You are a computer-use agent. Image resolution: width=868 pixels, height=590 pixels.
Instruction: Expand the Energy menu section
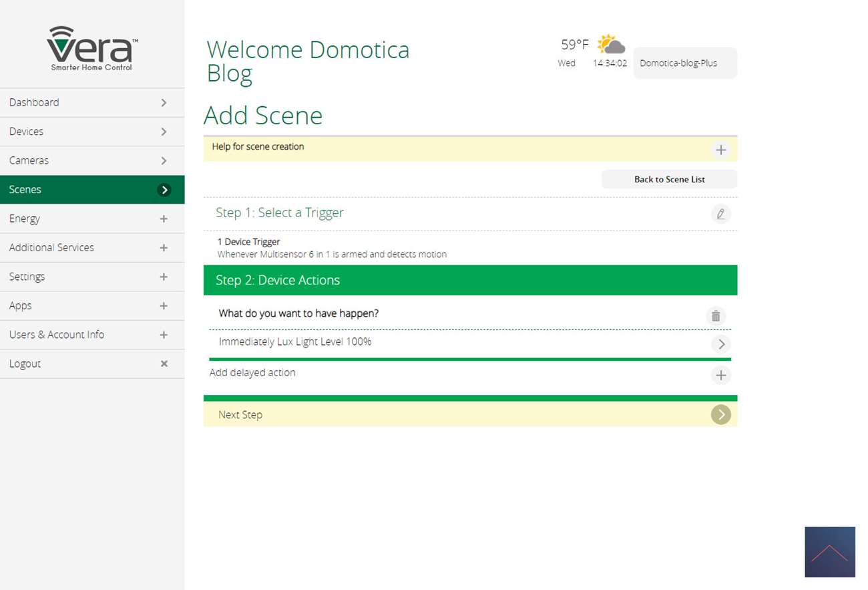(x=164, y=219)
